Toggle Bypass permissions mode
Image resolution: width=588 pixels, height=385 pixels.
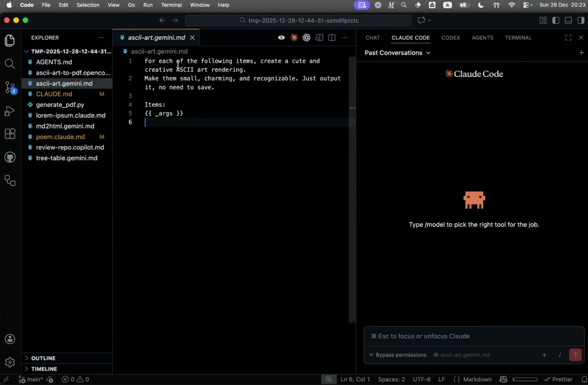pos(397,355)
